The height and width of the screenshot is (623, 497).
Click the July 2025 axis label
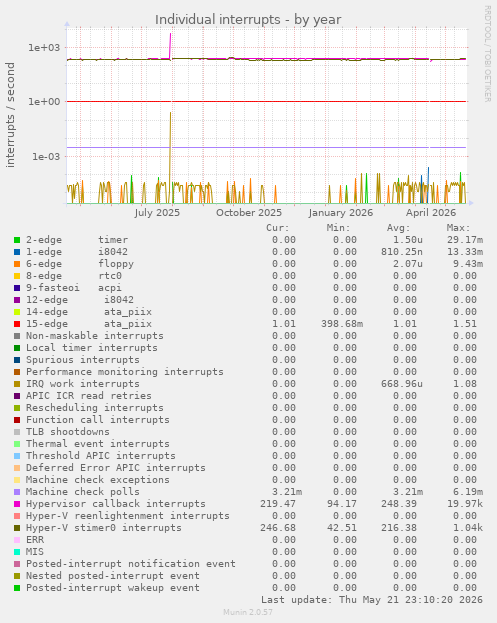click(x=157, y=213)
